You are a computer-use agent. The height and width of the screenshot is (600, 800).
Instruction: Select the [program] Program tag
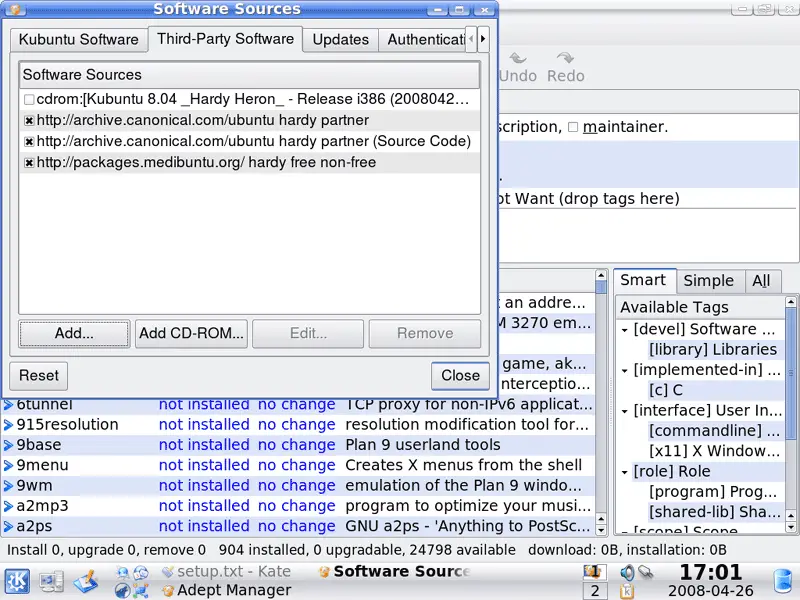713,492
